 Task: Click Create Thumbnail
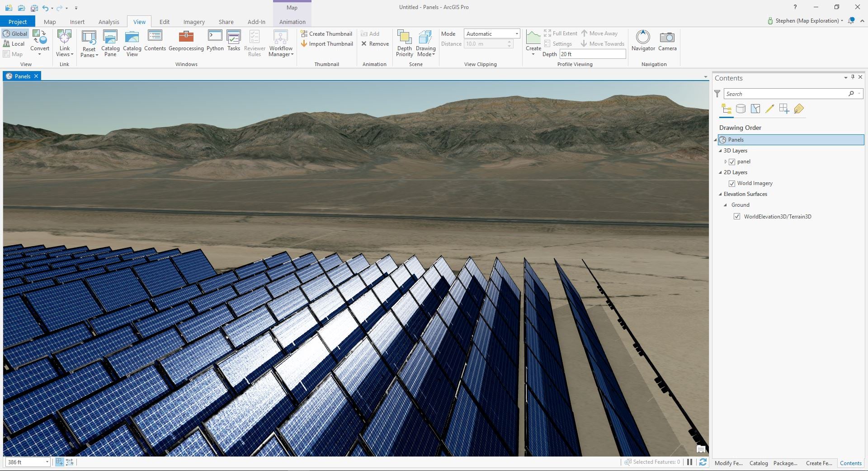[326, 34]
